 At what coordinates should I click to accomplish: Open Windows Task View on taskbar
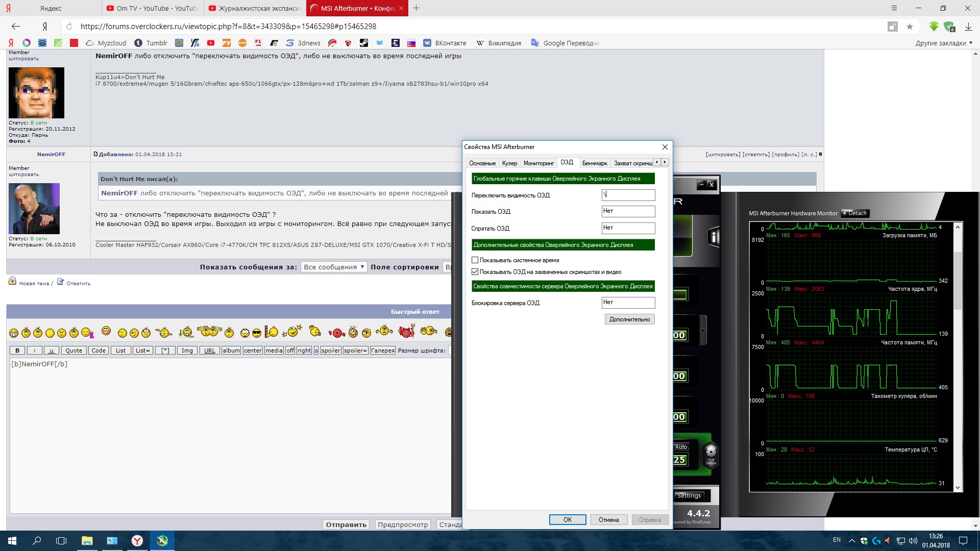pos(61,540)
